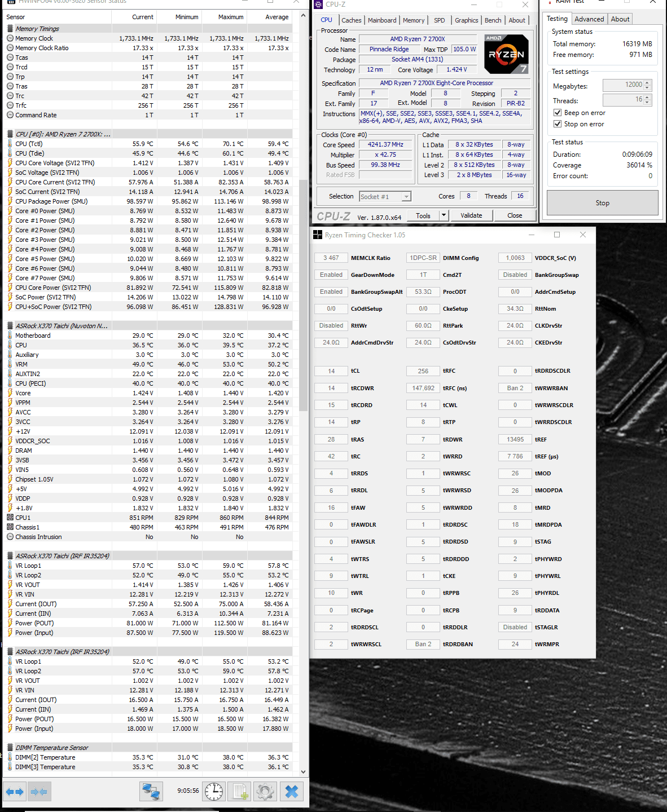The height and width of the screenshot is (812, 667).
Task: Reset HWiNFO min/max values with clock icon
Action: [x=214, y=792]
